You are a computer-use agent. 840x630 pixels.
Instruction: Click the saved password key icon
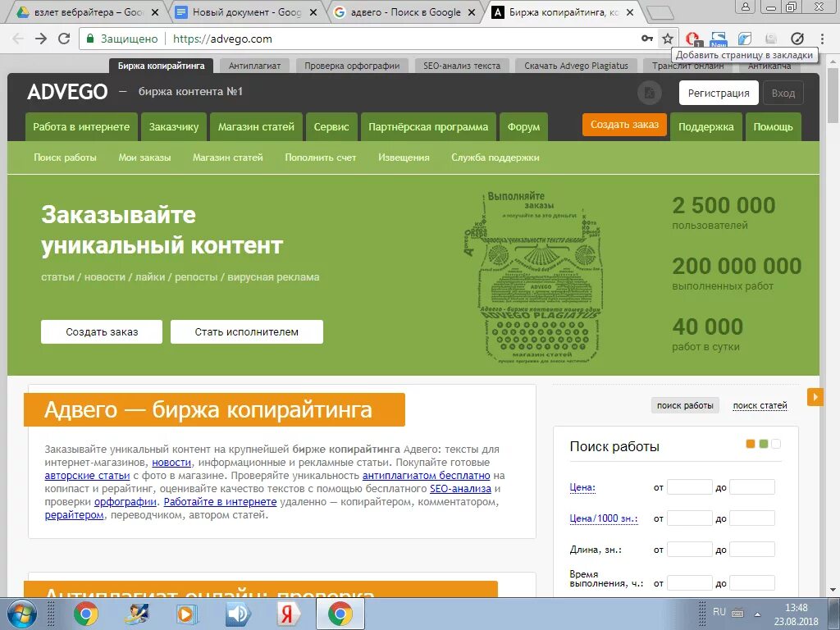647,39
